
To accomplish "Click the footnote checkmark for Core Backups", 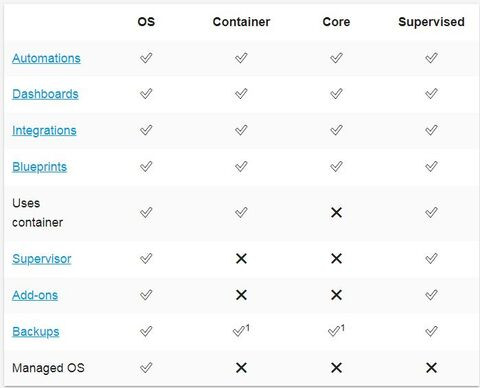I will (x=336, y=331).
